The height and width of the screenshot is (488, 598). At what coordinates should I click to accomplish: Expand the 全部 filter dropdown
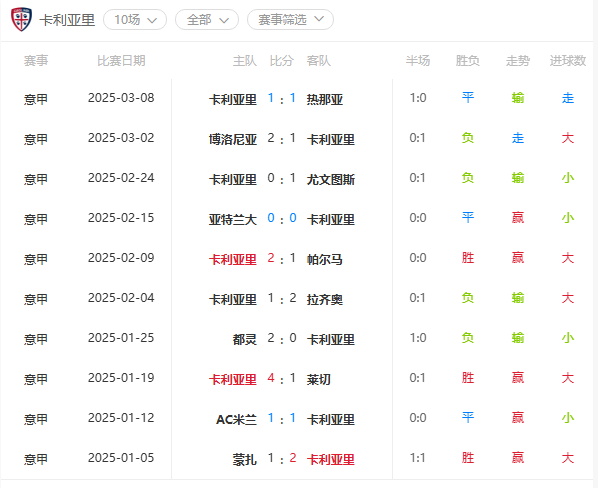207,19
